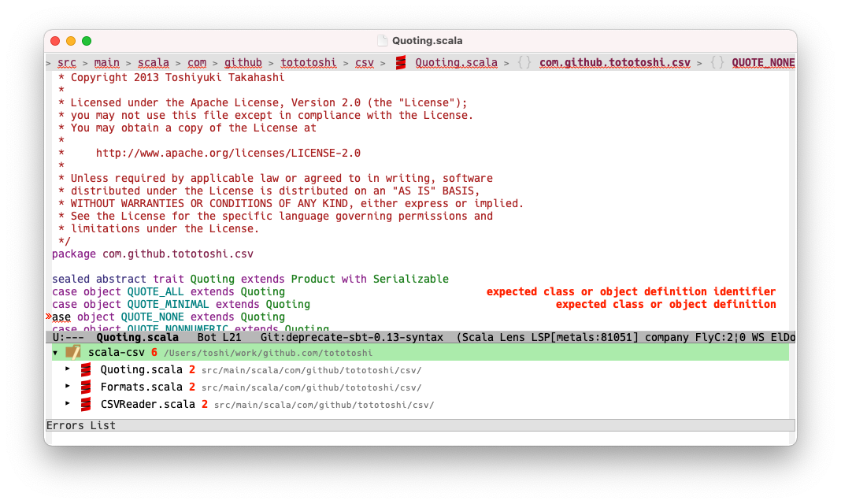The height and width of the screenshot is (504, 841).
Task: Click the Quoting.scala window title
Action: pyautogui.click(x=427, y=41)
